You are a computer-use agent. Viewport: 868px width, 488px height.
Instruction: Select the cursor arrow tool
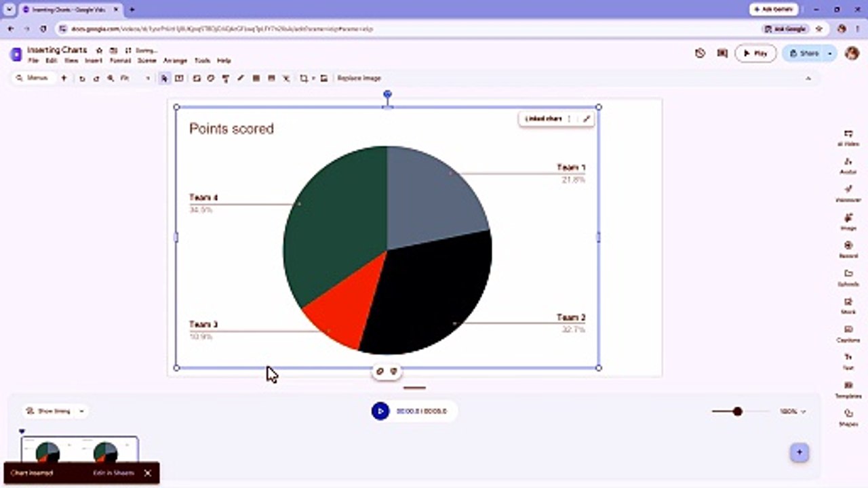click(164, 79)
